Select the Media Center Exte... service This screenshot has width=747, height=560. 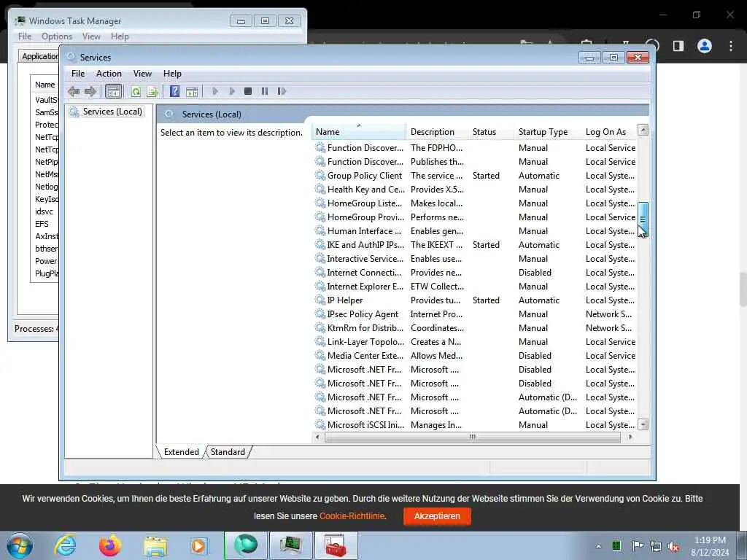pos(474,356)
